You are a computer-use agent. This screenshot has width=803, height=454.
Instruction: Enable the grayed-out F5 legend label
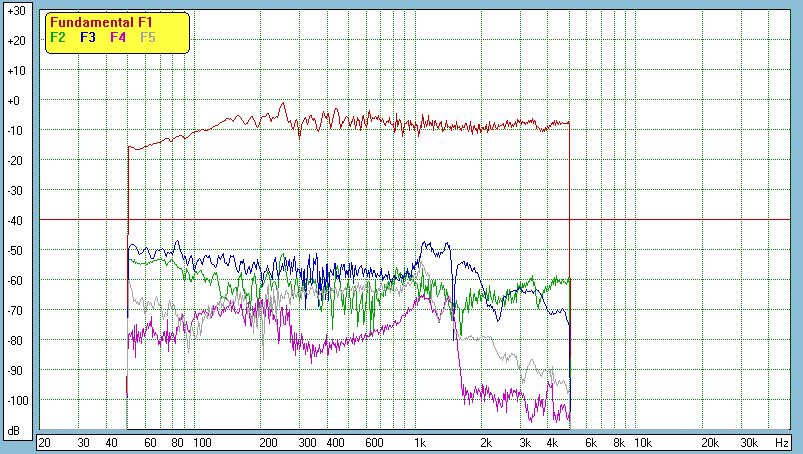click(148, 37)
